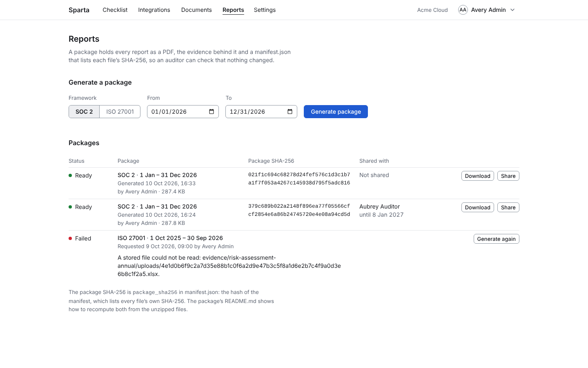Image resolution: width=588 pixels, height=368 pixels.
Task: Click the Not shared label
Action: (x=374, y=175)
